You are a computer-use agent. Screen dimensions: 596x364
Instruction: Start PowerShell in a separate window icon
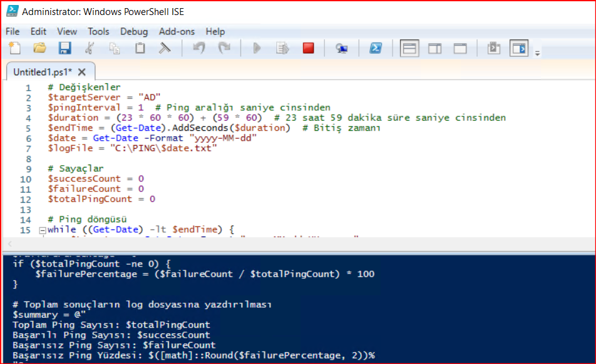(376, 48)
